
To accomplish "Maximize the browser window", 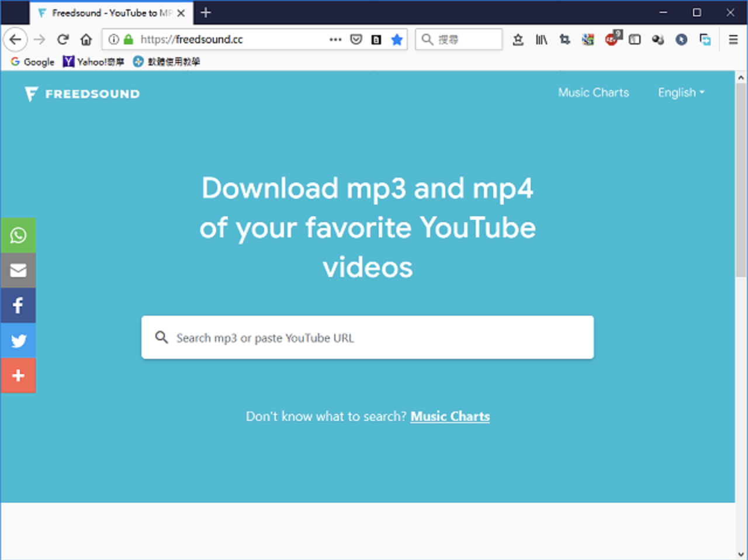I will point(697,12).
